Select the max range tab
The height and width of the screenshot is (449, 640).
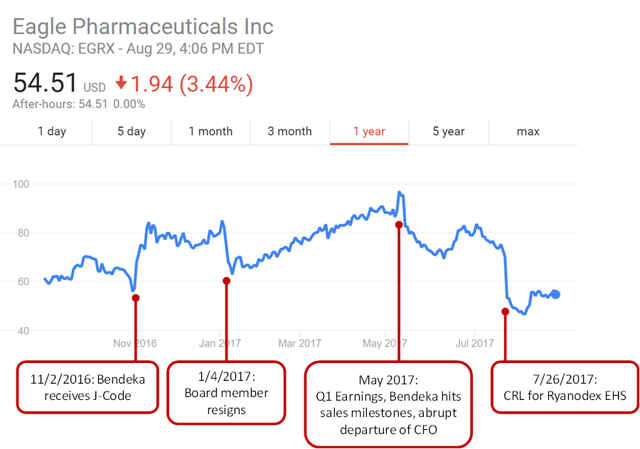pyautogui.click(x=528, y=131)
